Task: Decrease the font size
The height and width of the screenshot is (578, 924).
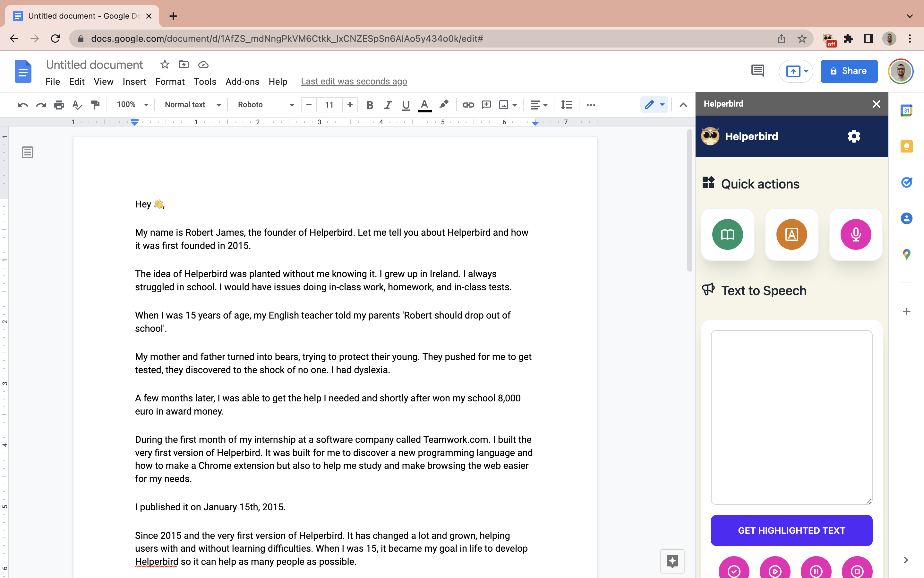Action: (x=309, y=105)
